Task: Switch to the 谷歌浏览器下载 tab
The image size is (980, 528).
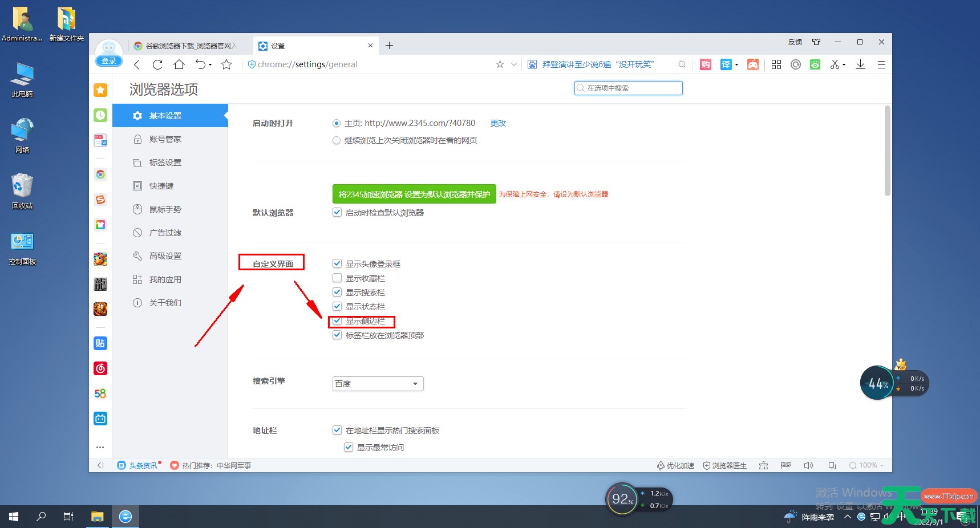Action: pos(191,46)
